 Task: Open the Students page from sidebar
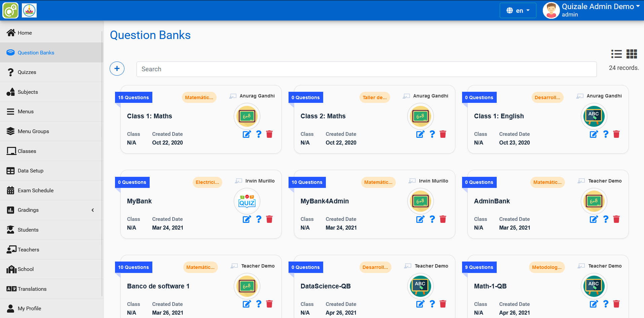click(x=28, y=230)
